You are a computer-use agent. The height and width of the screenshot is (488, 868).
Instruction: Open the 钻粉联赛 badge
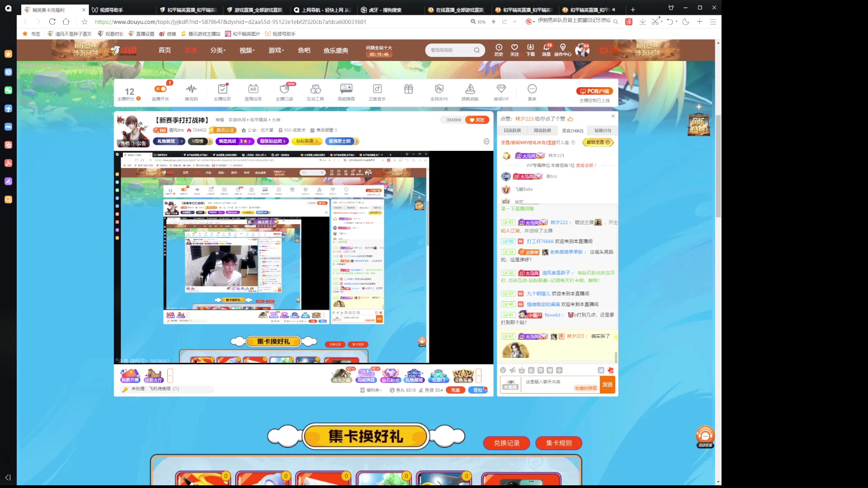(x=307, y=141)
